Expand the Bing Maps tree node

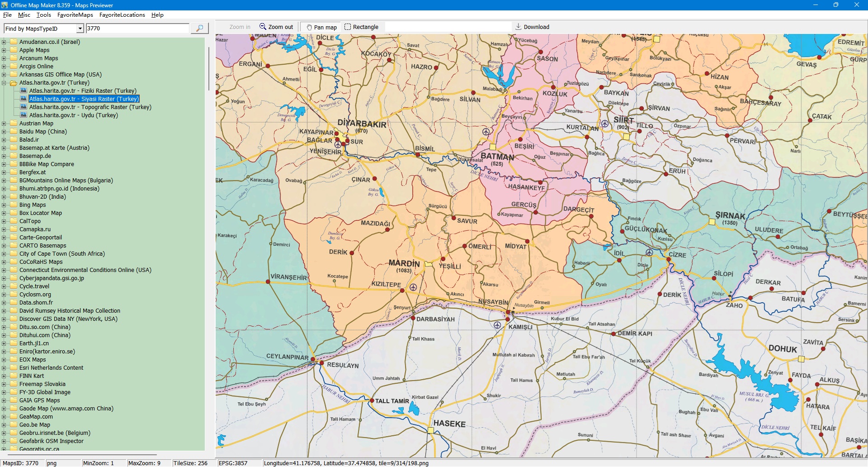(4, 205)
